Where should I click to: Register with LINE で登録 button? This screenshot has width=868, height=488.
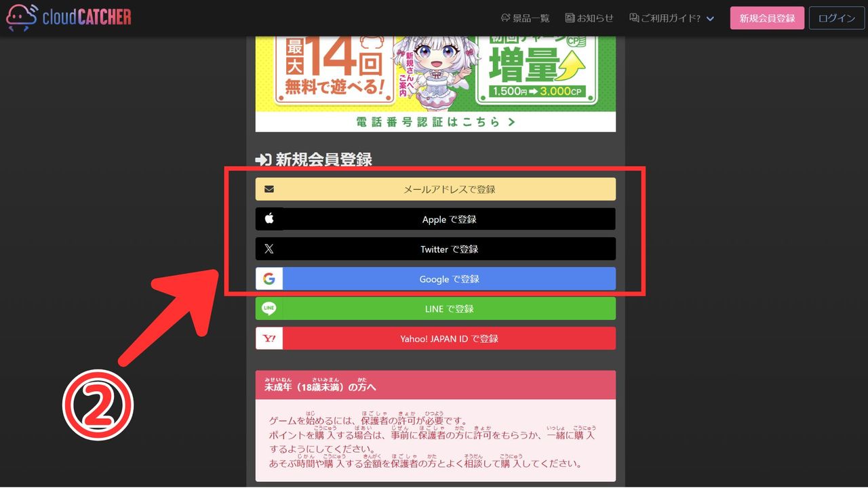tap(435, 308)
